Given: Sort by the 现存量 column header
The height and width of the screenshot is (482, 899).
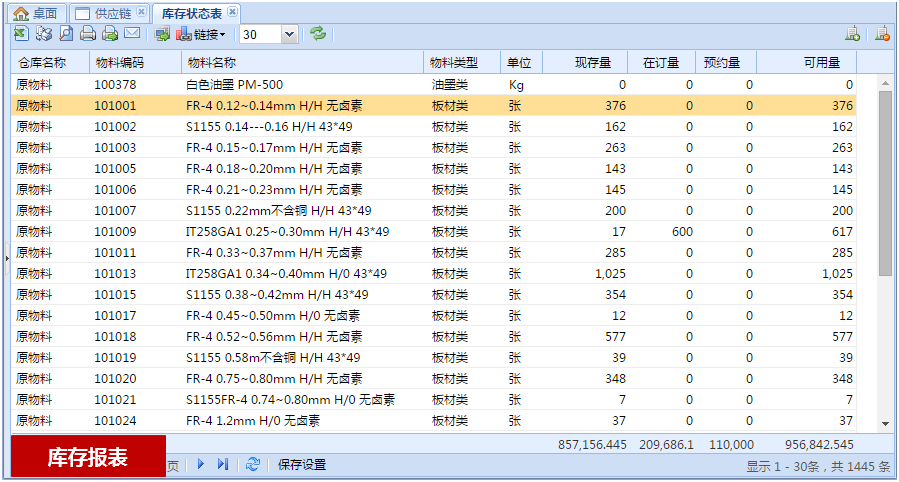Looking at the screenshot, I should (x=585, y=62).
